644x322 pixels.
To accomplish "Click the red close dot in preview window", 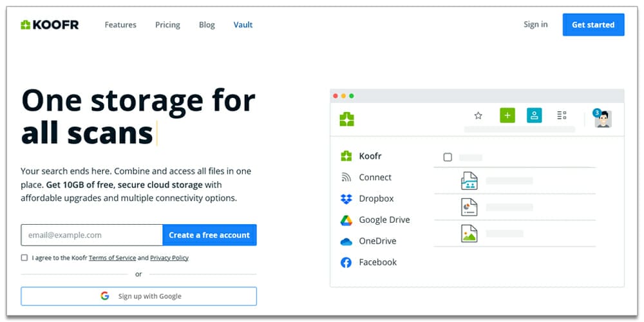I will [336, 96].
